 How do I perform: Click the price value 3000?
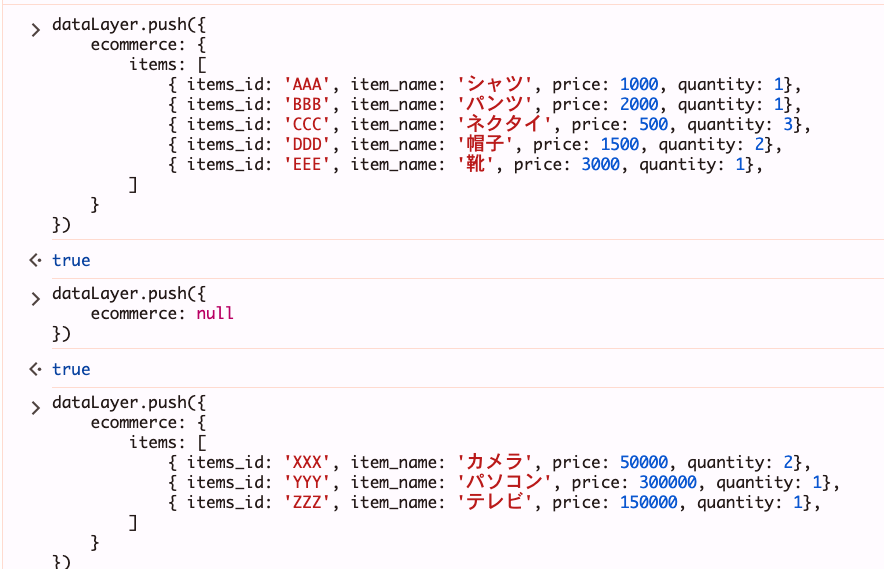600,165
